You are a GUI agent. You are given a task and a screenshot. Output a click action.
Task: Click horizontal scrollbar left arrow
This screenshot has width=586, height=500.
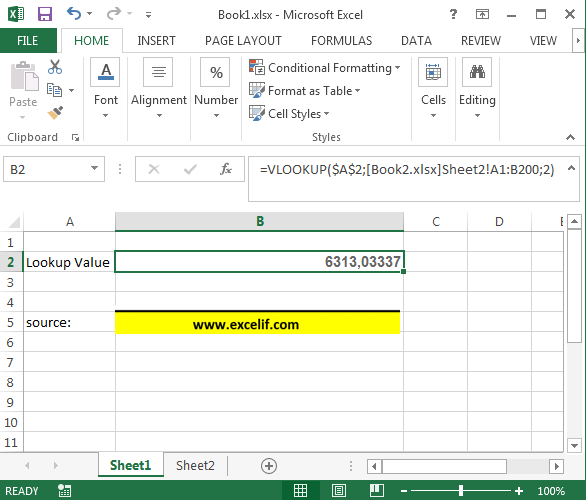374,466
